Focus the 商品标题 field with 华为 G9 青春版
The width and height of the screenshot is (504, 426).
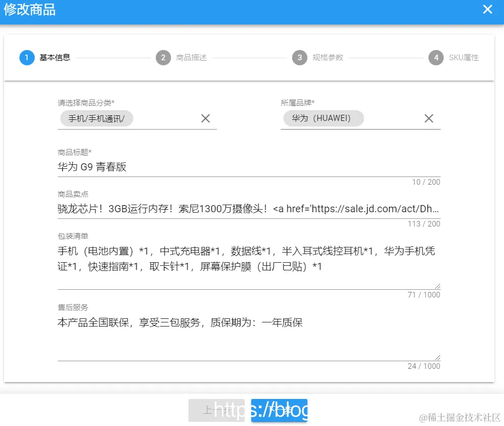(249, 167)
